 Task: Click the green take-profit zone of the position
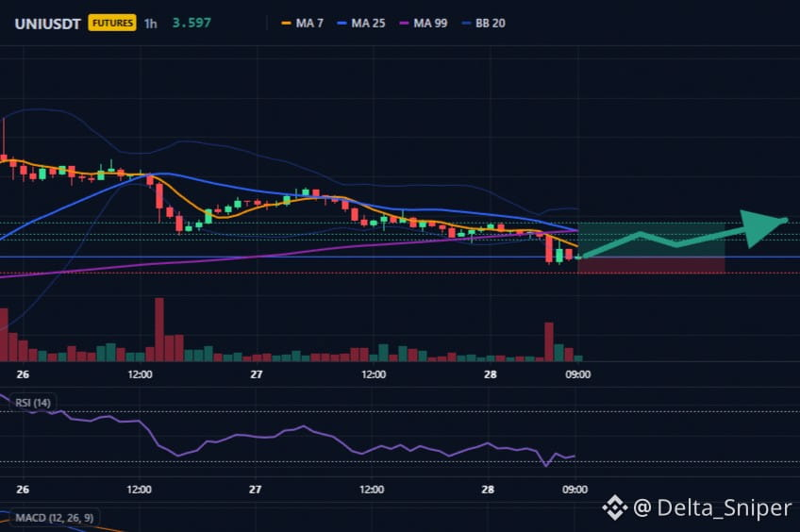click(x=651, y=240)
